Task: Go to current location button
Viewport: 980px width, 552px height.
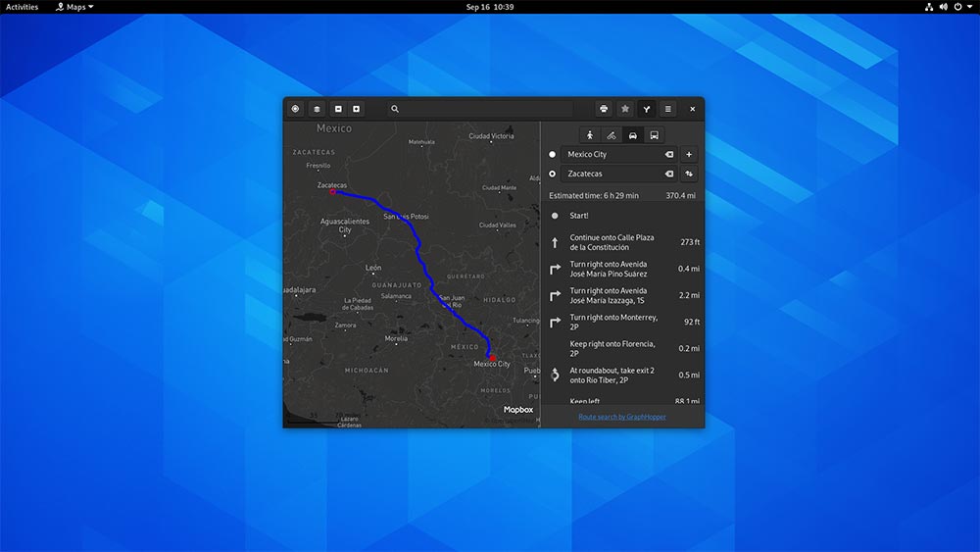Action: pyautogui.click(x=296, y=109)
